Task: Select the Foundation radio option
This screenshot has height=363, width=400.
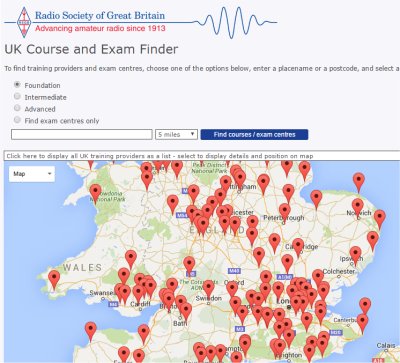Action: point(17,85)
